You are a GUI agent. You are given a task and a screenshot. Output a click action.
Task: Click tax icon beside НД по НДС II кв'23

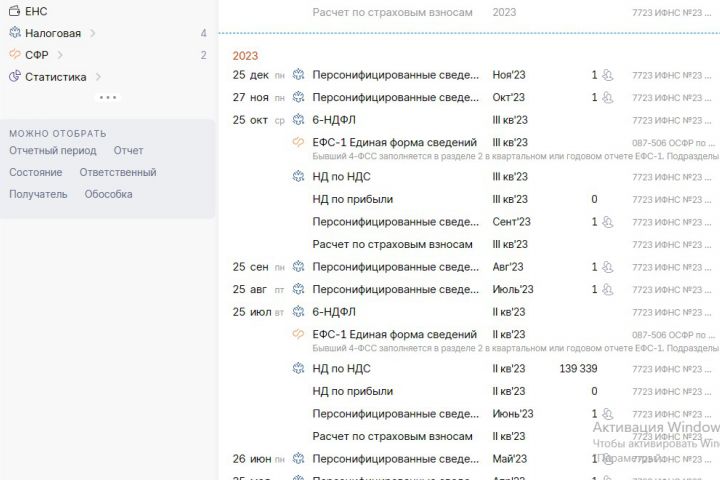pyautogui.click(x=297, y=369)
